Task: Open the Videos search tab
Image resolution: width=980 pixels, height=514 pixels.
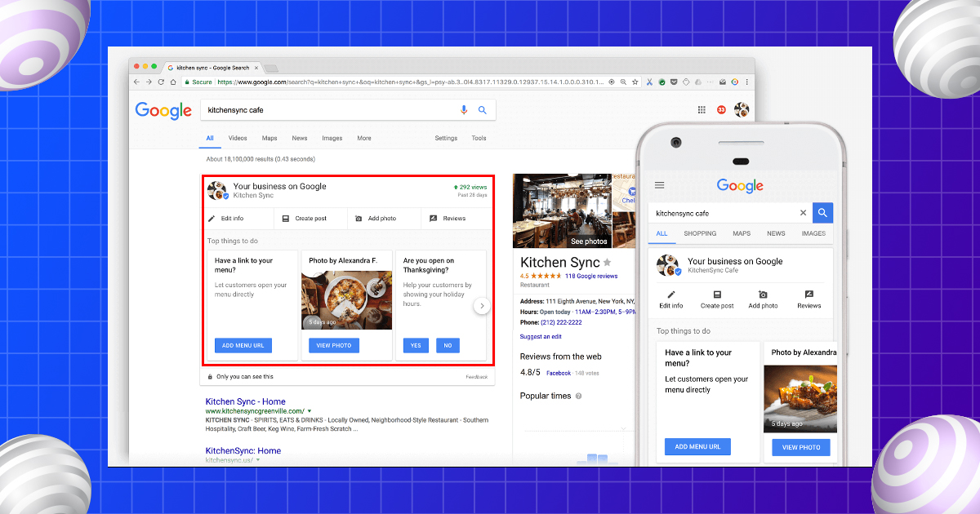Action: coord(238,138)
